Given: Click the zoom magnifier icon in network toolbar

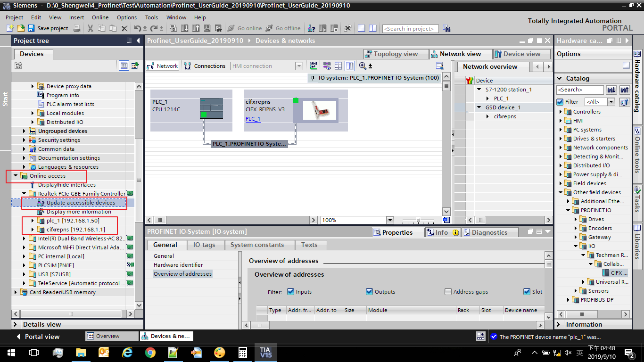Looking at the screenshot, I should click(x=363, y=66).
